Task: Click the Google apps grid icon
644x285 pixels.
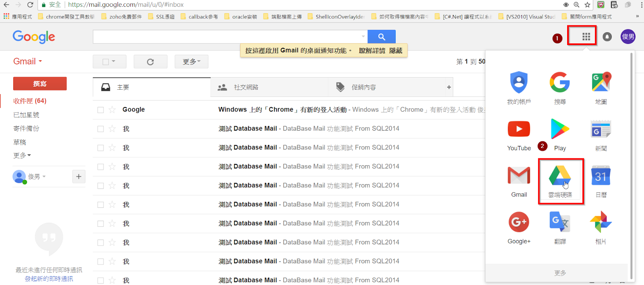Action: coord(586,37)
